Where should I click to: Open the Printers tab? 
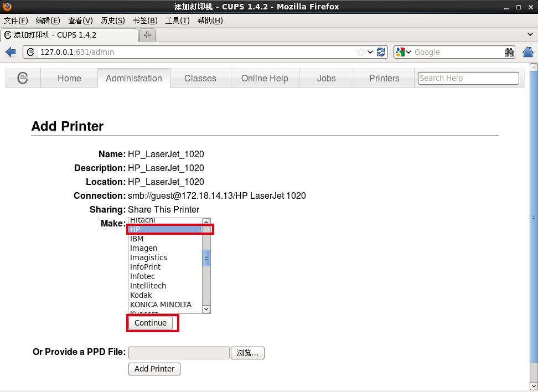coord(384,78)
